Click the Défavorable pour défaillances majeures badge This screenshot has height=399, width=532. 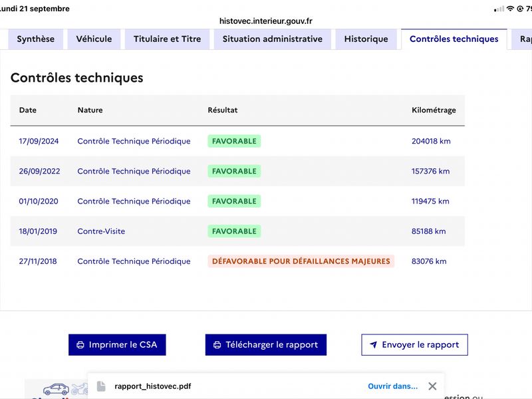tap(301, 261)
